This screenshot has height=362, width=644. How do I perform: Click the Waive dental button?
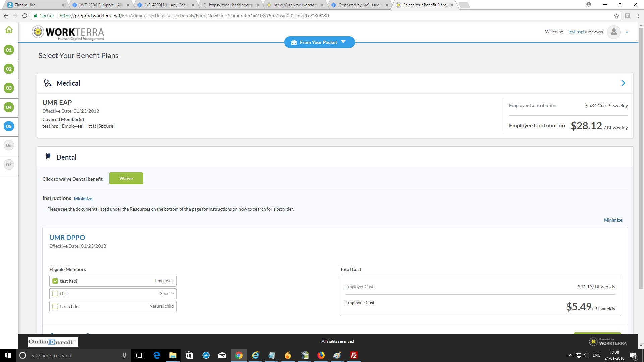pyautogui.click(x=126, y=178)
